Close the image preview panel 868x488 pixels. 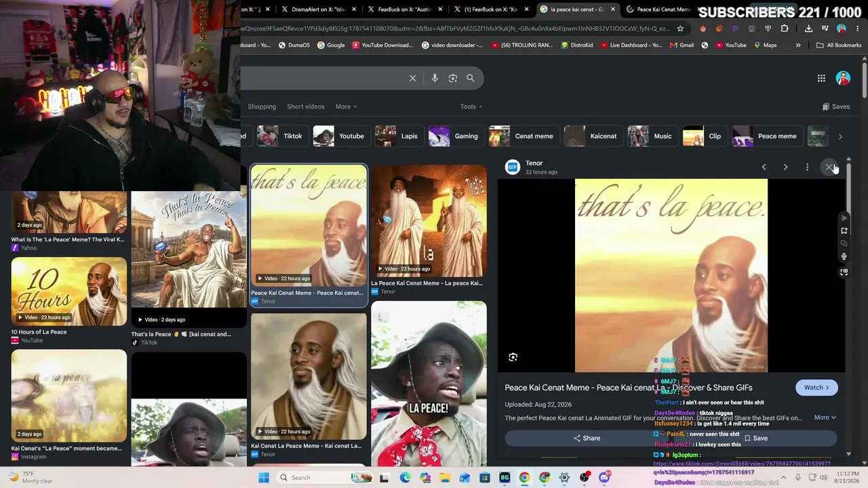click(x=829, y=167)
